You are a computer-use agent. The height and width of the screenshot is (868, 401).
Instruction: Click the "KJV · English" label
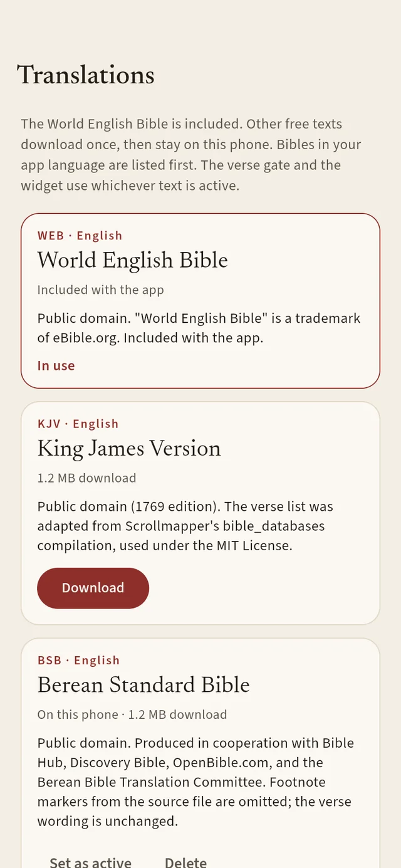[x=78, y=424]
